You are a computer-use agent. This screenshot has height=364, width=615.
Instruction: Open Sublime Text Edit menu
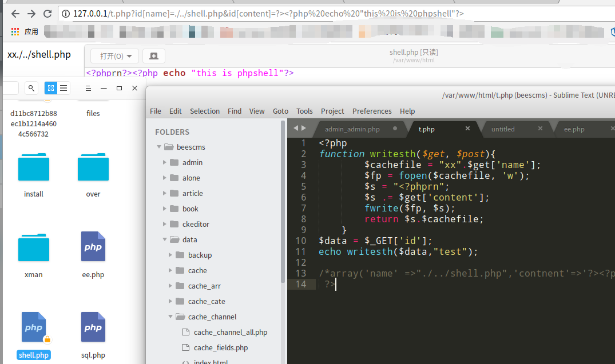(x=175, y=111)
